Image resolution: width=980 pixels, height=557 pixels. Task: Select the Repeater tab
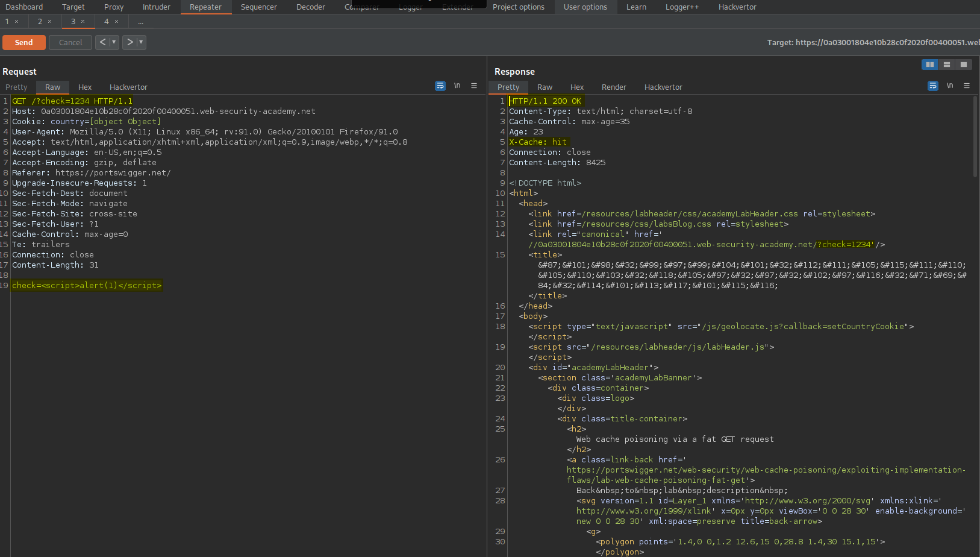(206, 7)
